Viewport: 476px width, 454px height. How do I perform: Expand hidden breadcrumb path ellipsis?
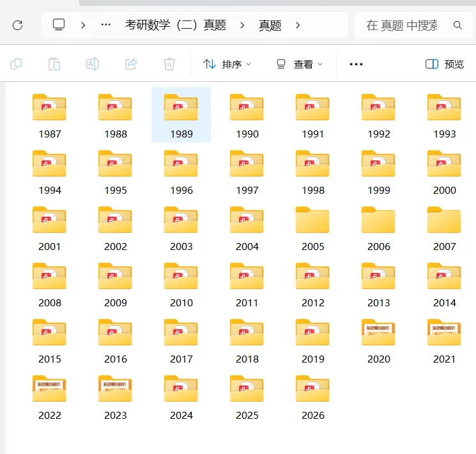tap(105, 24)
